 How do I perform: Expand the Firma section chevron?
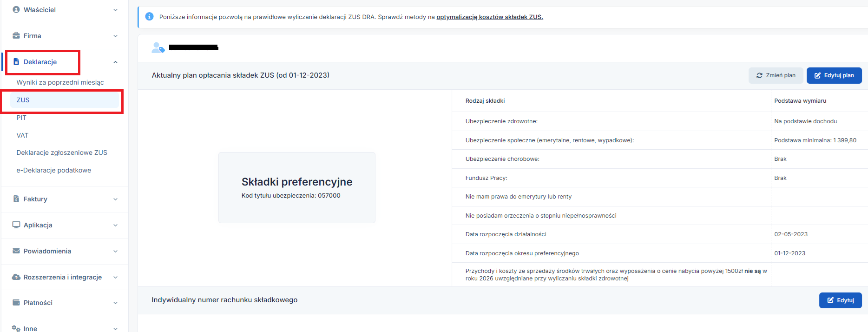tap(115, 36)
